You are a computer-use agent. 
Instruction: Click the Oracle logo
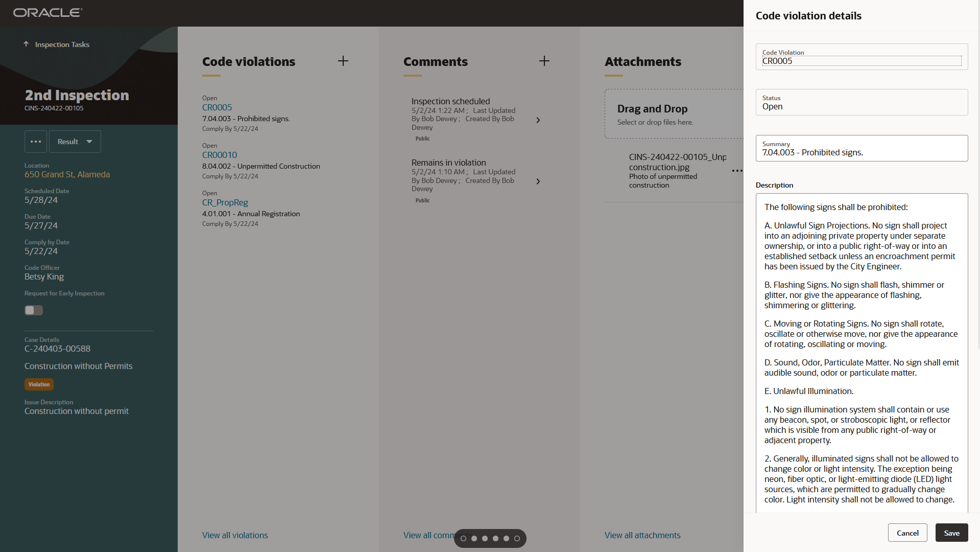point(47,12)
